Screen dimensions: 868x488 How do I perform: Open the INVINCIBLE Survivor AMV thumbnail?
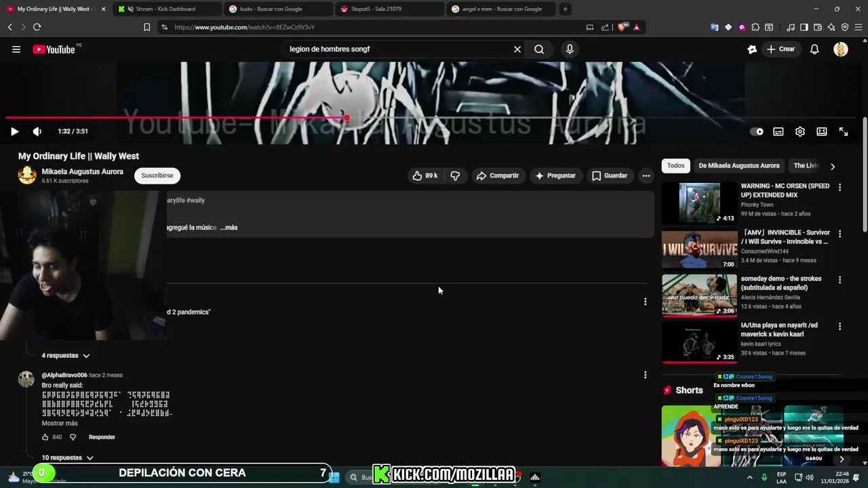point(699,249)
